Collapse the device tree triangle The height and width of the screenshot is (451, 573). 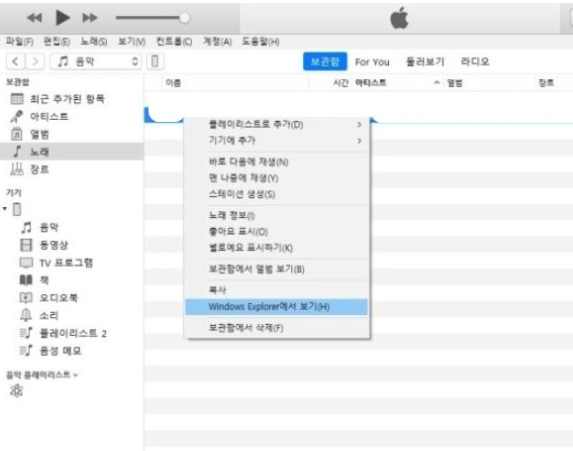[5, 209]
